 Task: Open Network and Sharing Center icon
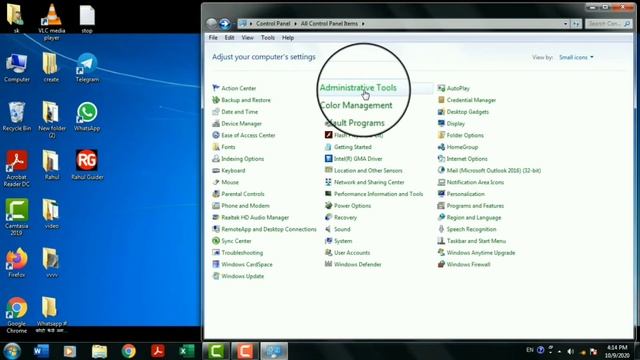point(329,182)
